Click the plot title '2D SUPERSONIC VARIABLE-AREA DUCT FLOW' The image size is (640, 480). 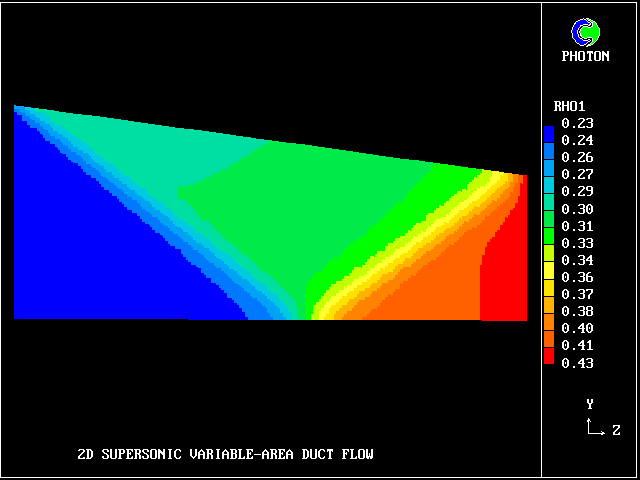coord(225,455)
